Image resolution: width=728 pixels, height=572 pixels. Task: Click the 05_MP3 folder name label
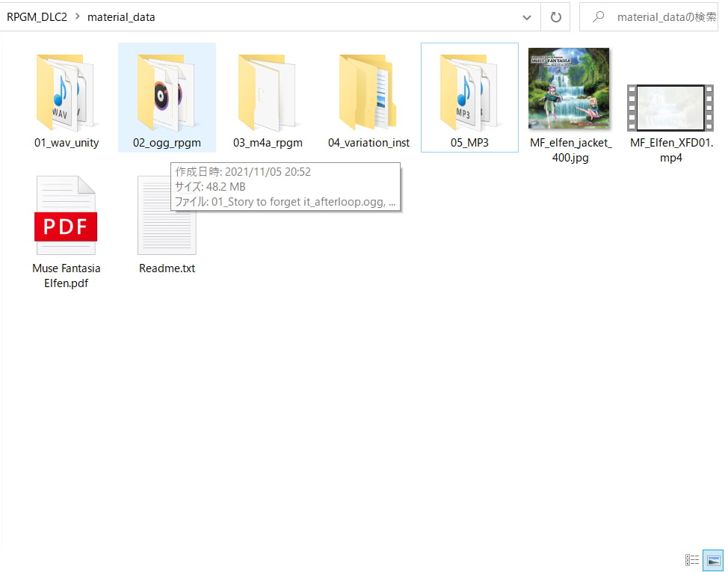coord(469,143)
